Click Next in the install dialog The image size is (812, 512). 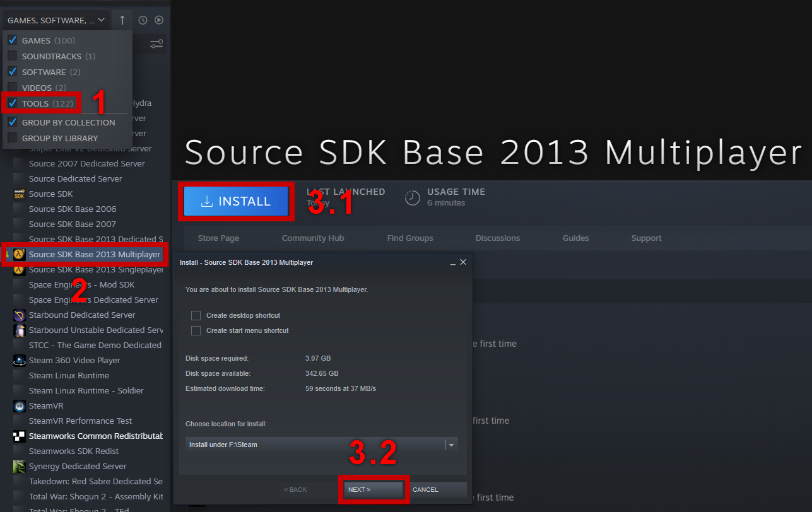374,489
